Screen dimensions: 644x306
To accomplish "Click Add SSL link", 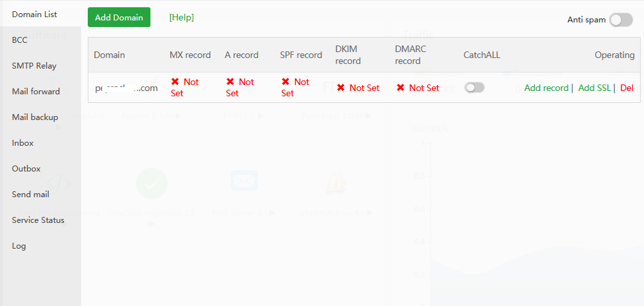I will click(x=595, y=88).
